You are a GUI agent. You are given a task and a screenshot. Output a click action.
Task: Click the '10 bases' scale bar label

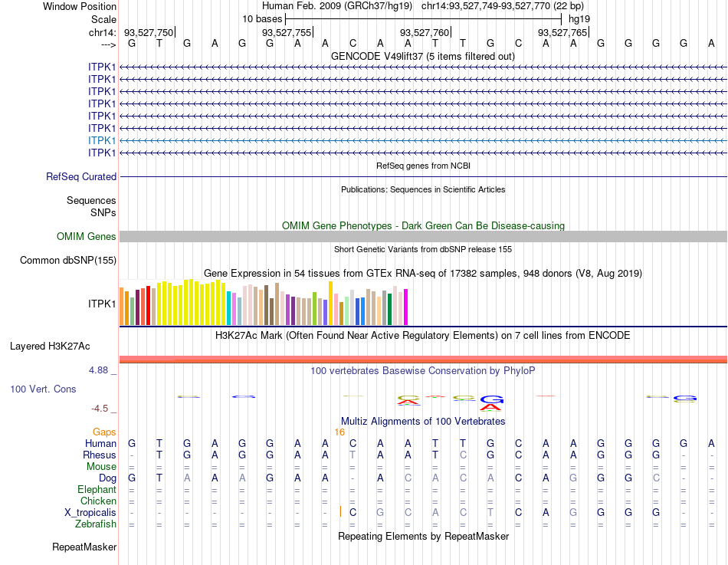(x=262, y=19)
